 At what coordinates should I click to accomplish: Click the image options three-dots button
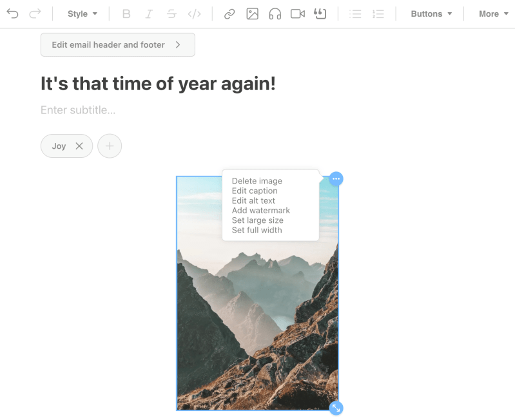336,179
